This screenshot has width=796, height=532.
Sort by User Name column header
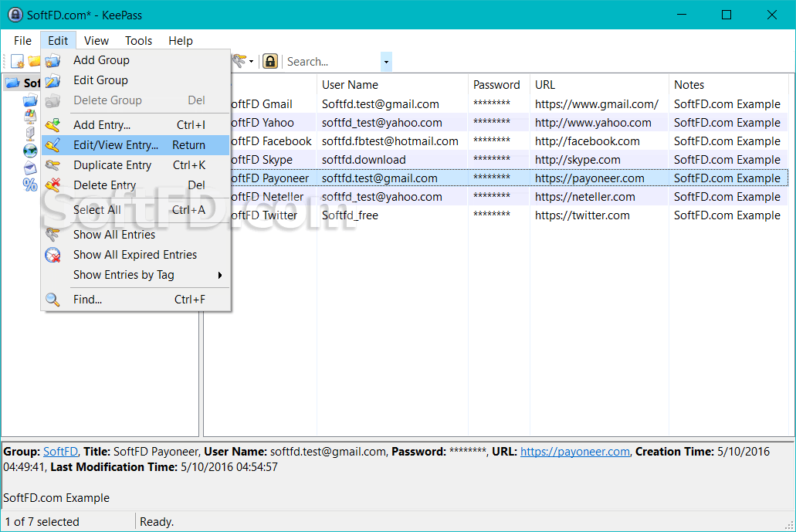(x=392, y=85)
